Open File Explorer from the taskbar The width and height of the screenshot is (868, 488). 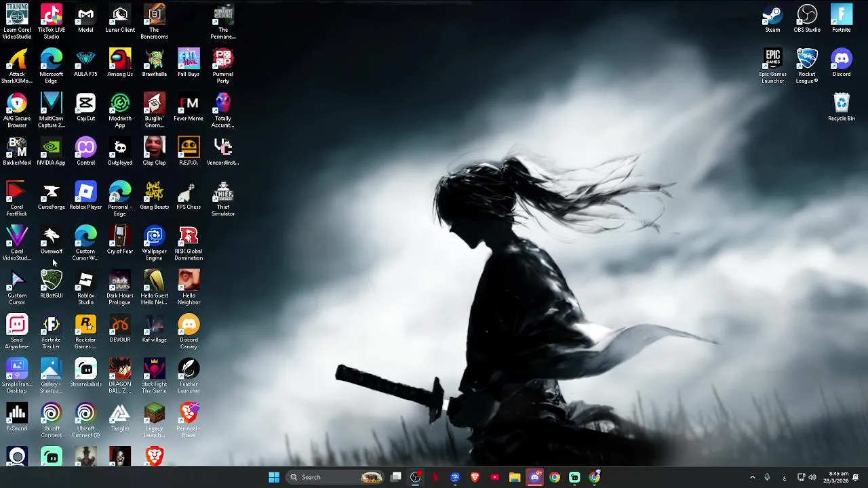(x=515, y=477)
